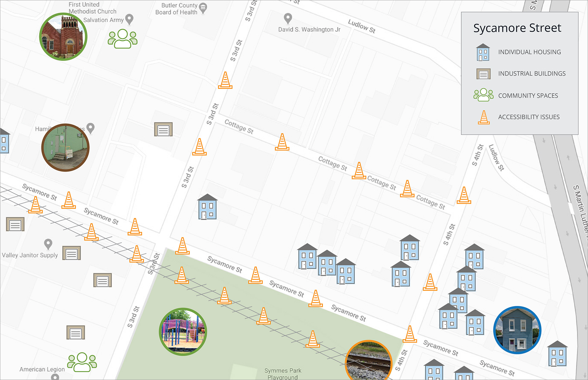Click the green building steps photo thumbnail
Image resolution: width=588 pixels, height=380 pixels.
tap(65, 147)
